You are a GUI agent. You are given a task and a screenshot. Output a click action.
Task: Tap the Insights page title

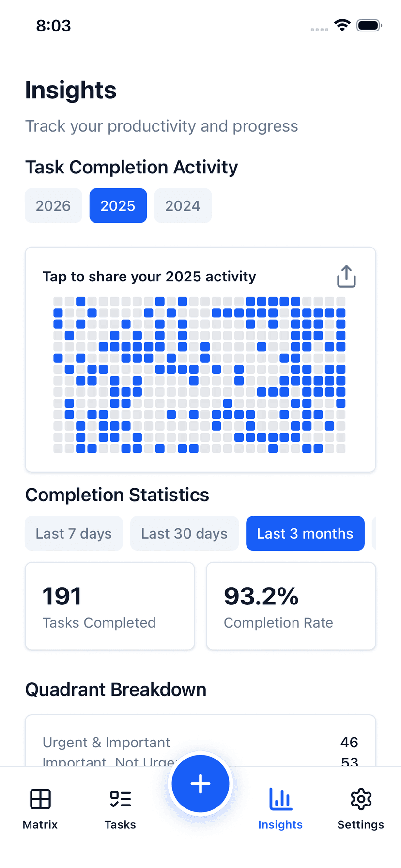pyautogui.click(x=71, y=90)
